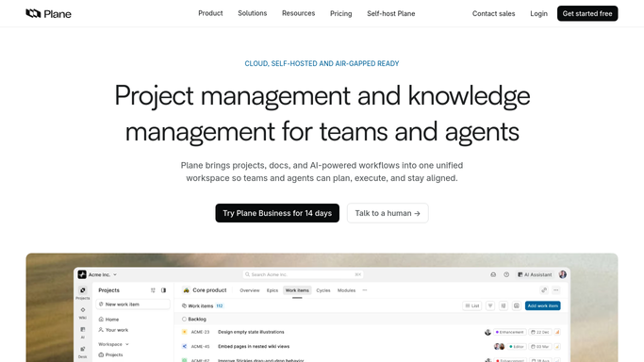Click the Get started free button
The image size is (644, 362).
click(x=587, y=13)
